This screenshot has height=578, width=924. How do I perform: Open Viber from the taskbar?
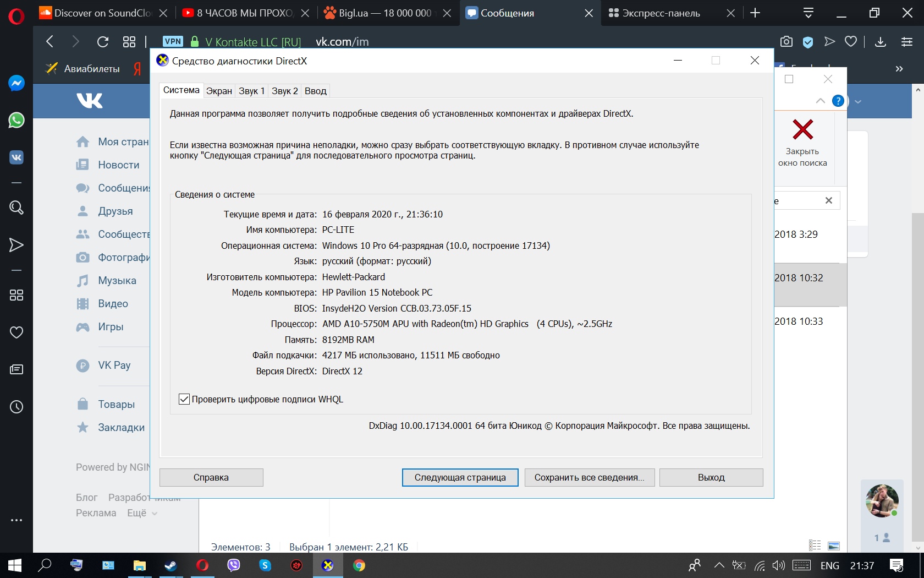click(x=234, y=565)
